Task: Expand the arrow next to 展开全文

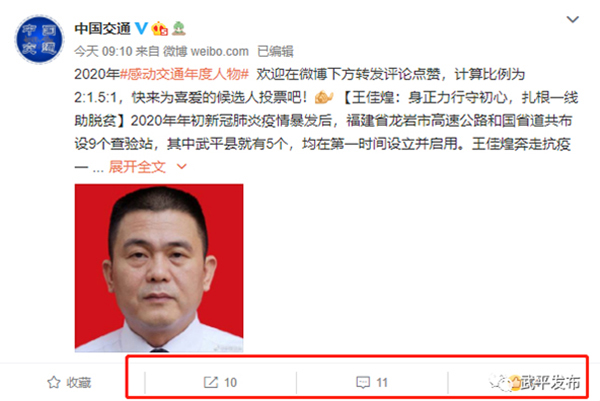Action: click(x=181, y=166)
